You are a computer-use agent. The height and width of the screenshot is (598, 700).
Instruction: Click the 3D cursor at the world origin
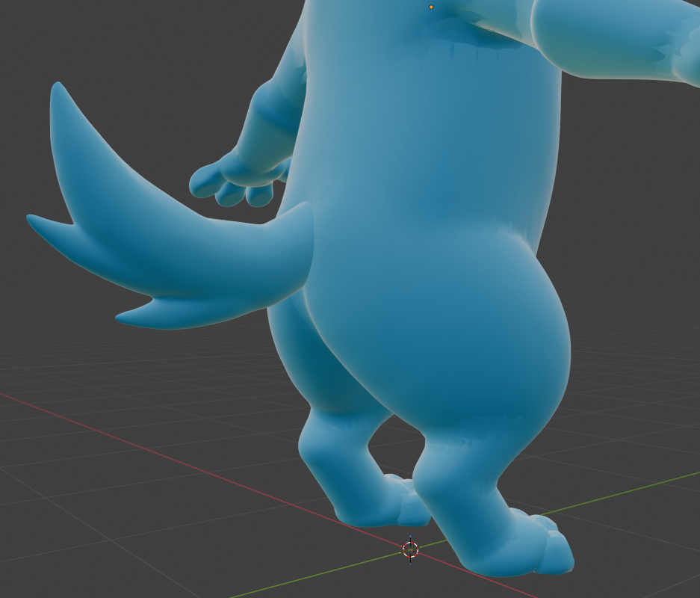coord(410,549)
